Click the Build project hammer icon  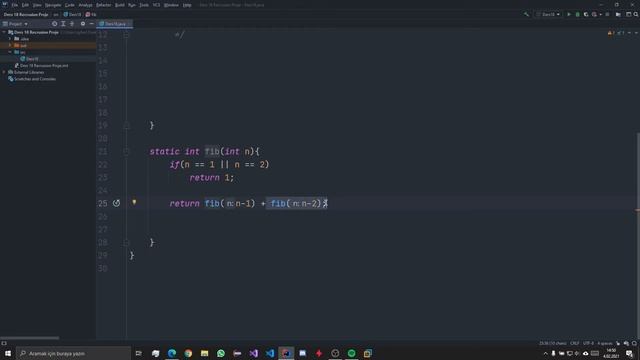pos(527,14)
